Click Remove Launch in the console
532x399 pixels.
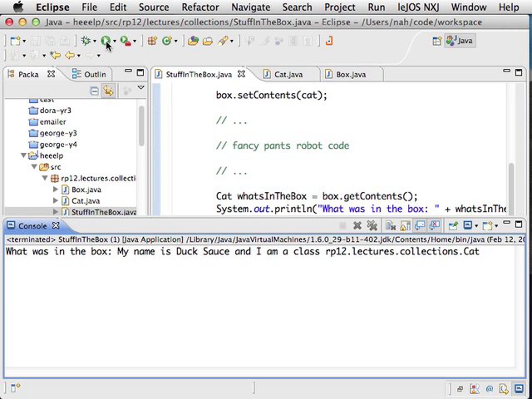click(x=357, y=226)
